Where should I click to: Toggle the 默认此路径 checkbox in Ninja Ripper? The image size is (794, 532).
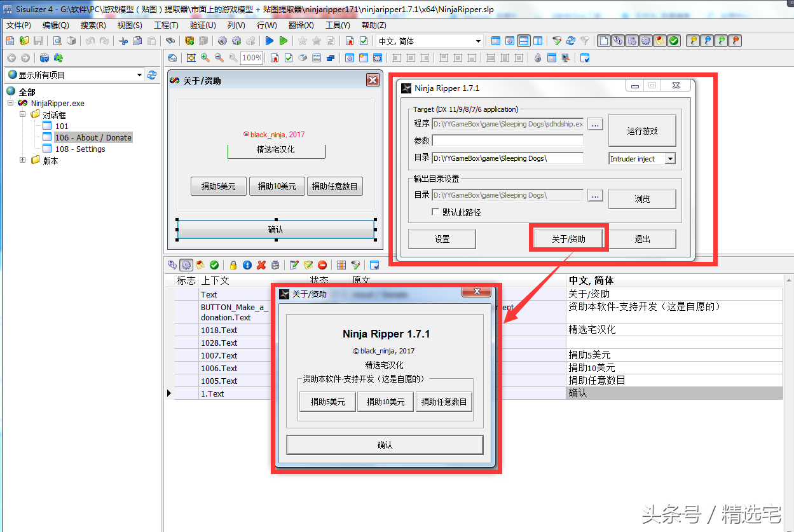click(435, 212)
